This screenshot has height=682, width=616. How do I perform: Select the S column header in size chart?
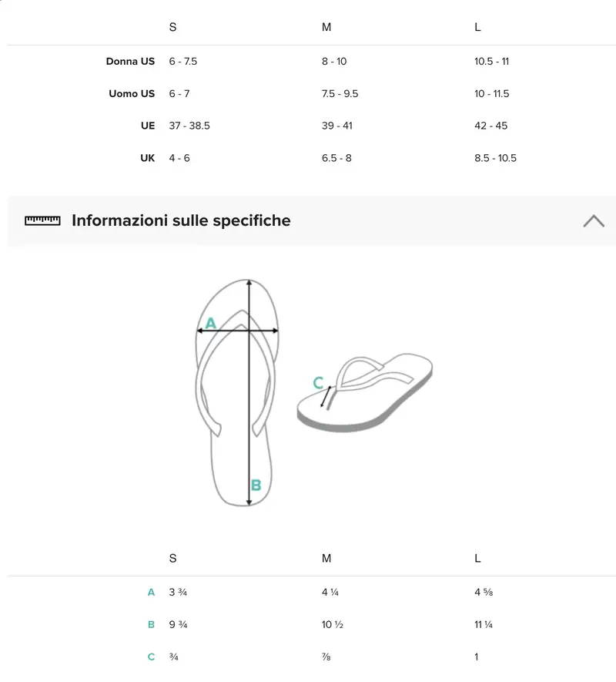coord(172,28)
